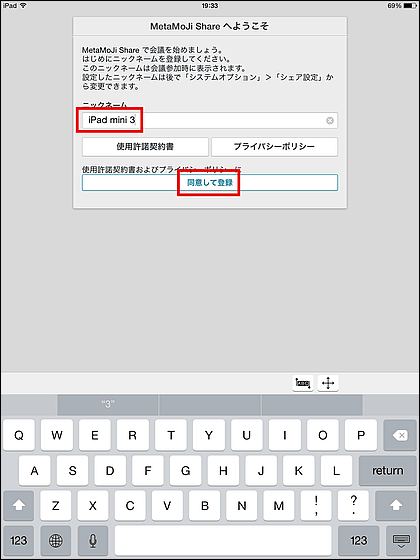Tap the R key
This screenshot has width=420, height=560.
pos(132,435)
